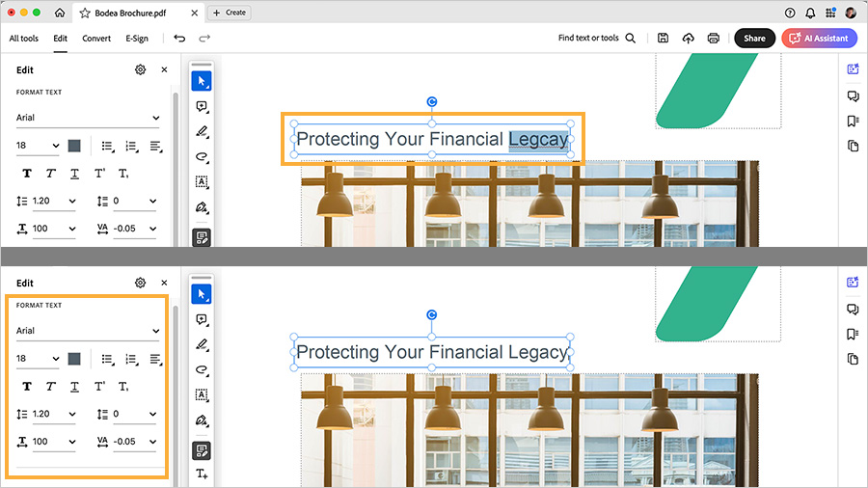Open the text alignment options in upper panel
Viewport: 868px width, 488px height.
point(156,146)
